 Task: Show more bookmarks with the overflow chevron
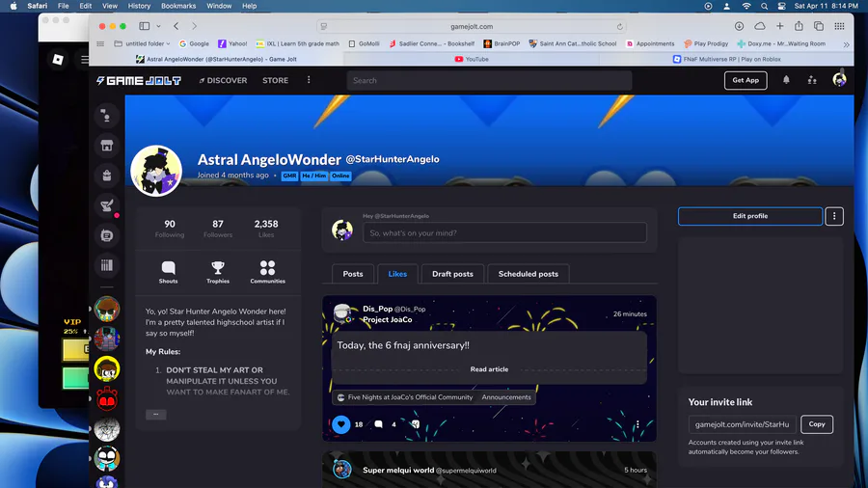[846, 44]
